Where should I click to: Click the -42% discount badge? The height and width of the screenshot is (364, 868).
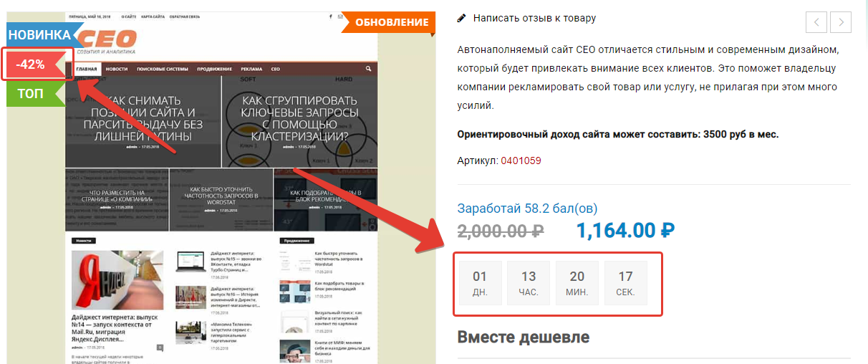point(31,64)
